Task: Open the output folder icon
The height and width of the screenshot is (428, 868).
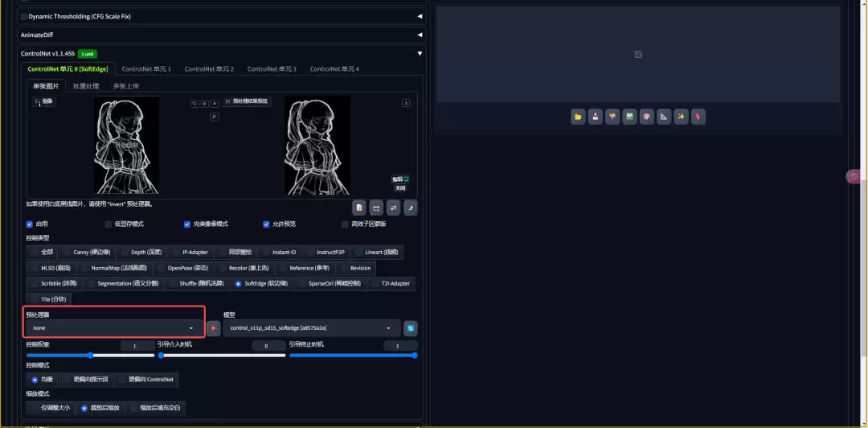Action: (x=578, y=117)
